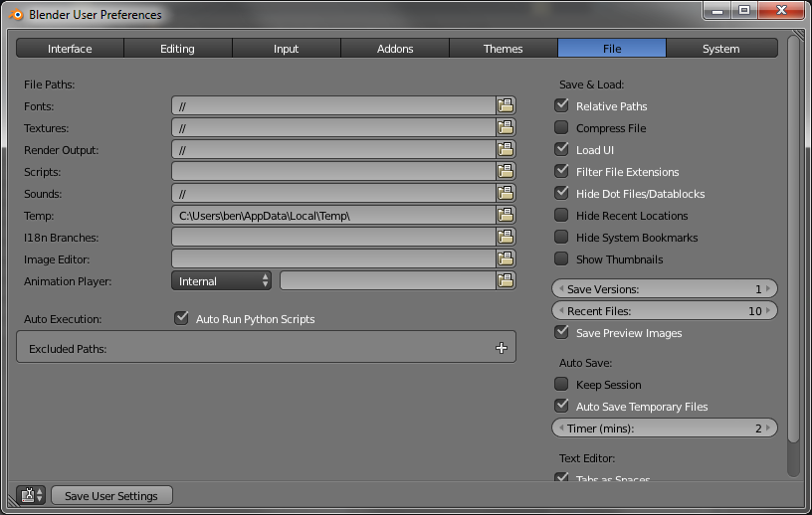This screenshot has height=515, width=812.
Task: Click the Blender logo in title bar
Action: tap(17, 15)
